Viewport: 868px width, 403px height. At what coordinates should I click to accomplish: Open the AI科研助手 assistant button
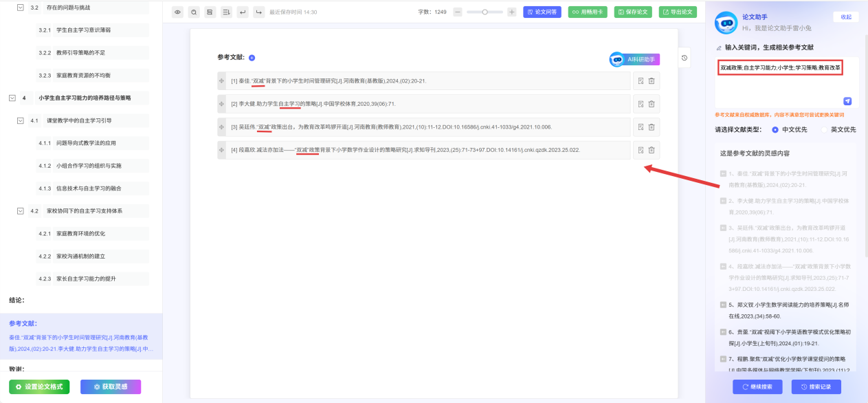[x=634, y=59]
